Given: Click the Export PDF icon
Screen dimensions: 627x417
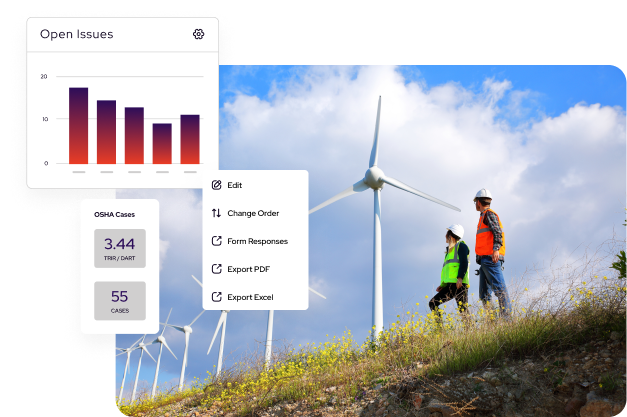Looking at the screenshot, I should point(216,269).
